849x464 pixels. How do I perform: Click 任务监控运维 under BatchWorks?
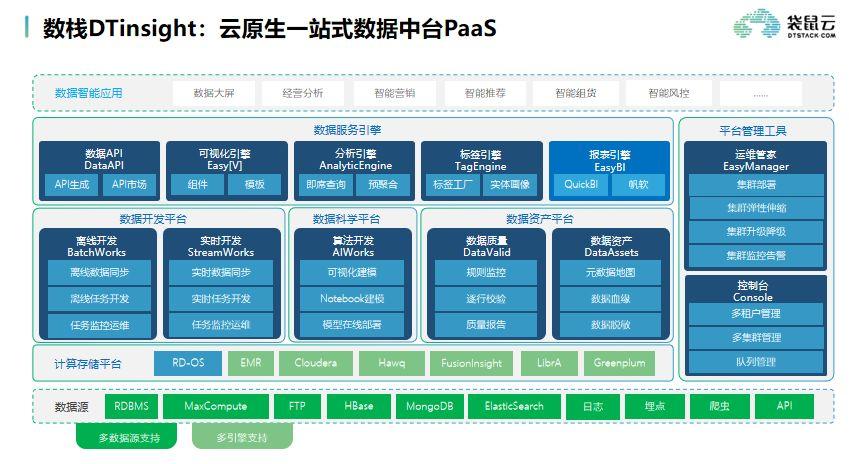pyautogui.click(x=99, y=325)
